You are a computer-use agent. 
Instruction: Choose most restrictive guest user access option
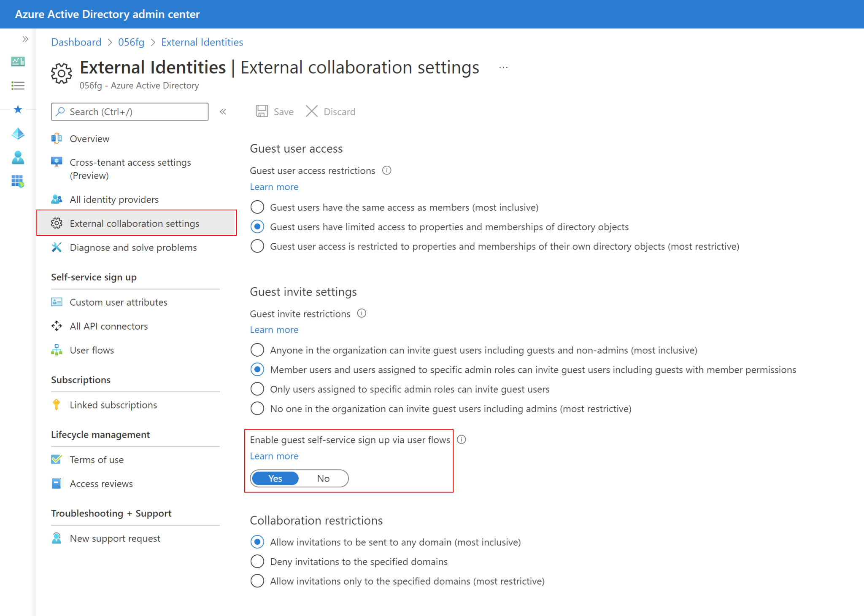click(x=257, y=246)
